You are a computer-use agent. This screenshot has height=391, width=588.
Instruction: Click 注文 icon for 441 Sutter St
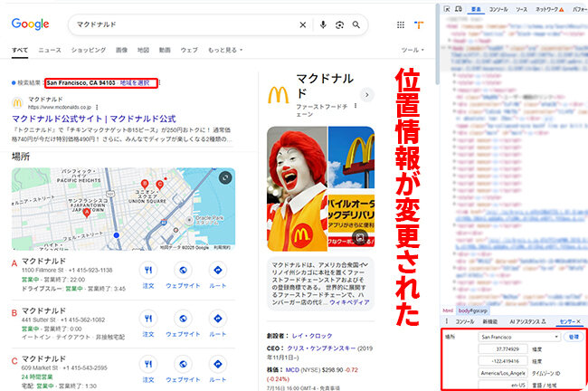pyautogui.click(x=148, y=319)
